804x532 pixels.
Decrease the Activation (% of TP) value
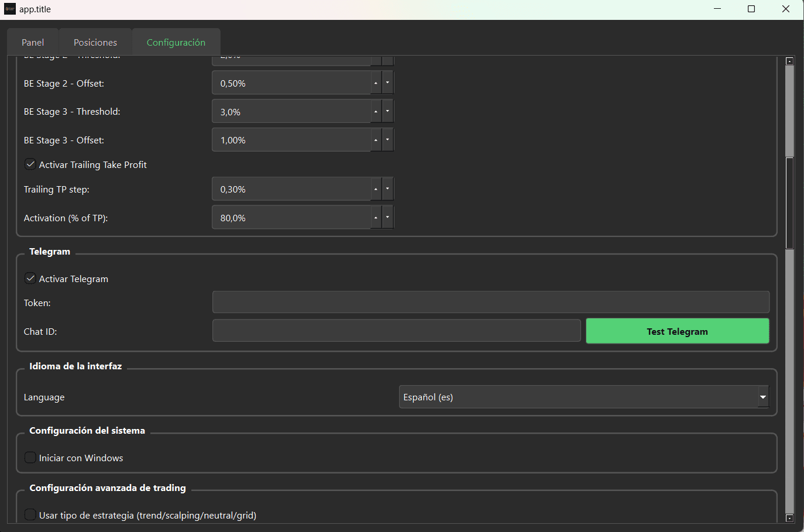click(387, 218)
